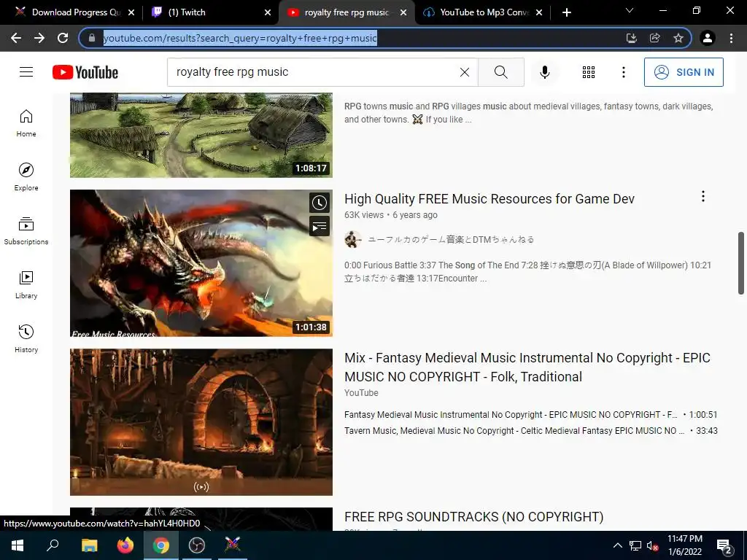The image size is (747, 560).
Task: Open the notification center
Action: pyautogui.click(x=724, y=545)
